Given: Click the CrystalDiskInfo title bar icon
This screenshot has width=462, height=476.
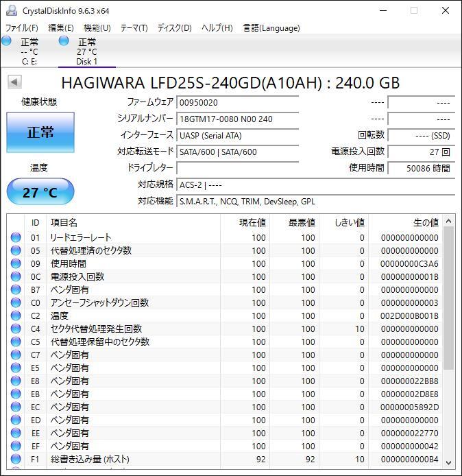Looking at the screenshot, I should point(12,10).
